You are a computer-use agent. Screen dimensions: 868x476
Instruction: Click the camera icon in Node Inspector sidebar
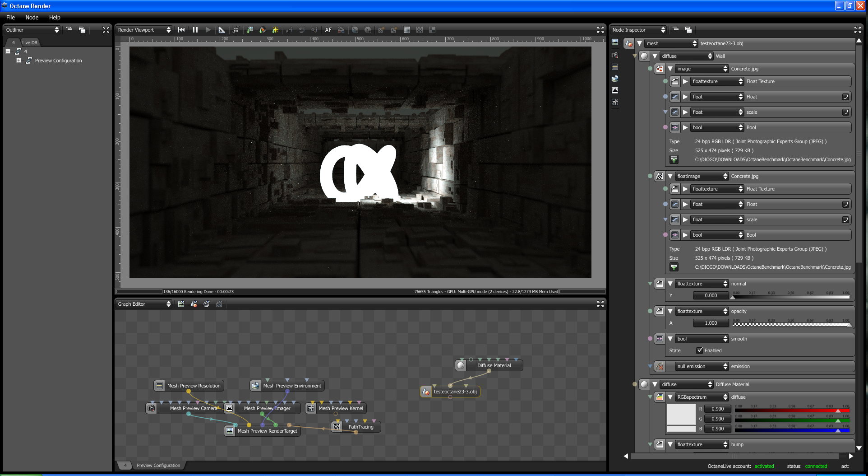tap(615, 55)
